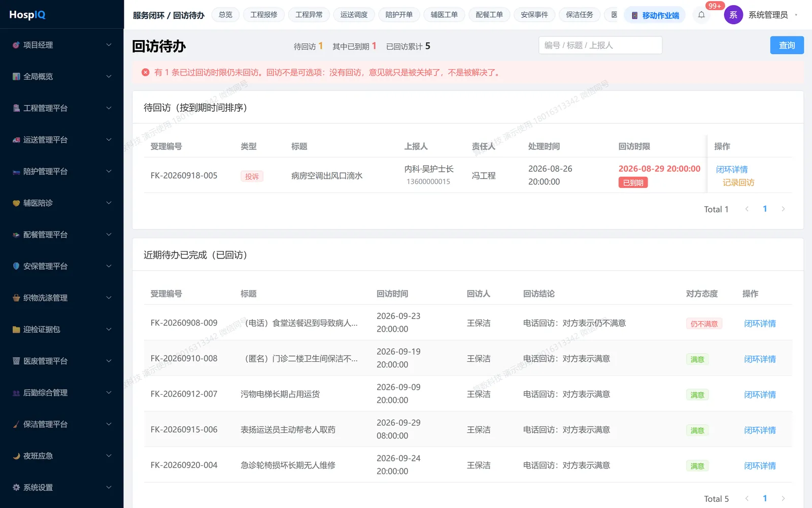Click 记录回访 for the overdue complaint
The height and width of the screenshot is (508, 812).
tap(738, 183)
